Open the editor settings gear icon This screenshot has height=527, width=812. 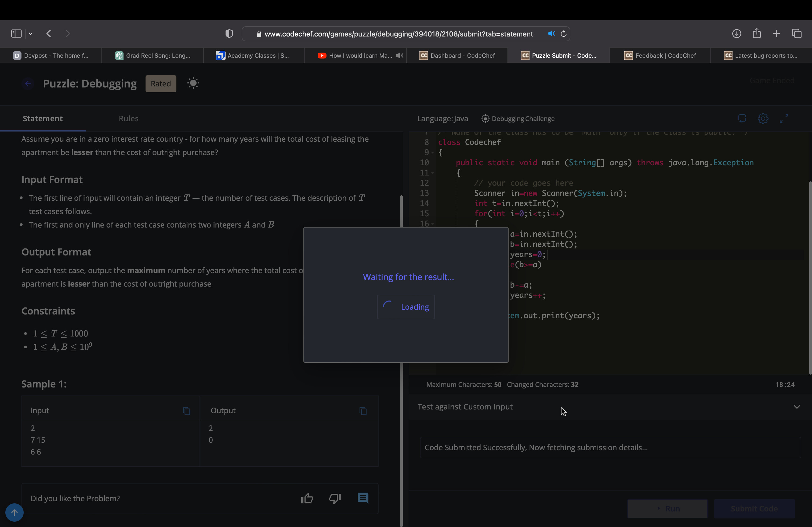(763, 119)
